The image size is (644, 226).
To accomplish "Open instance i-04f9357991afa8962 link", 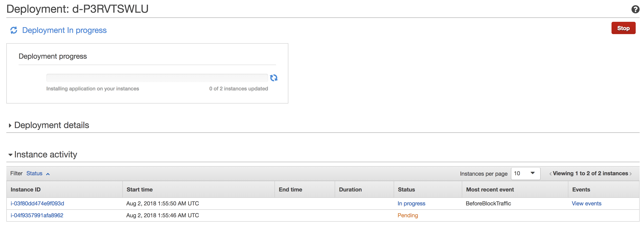I will pos(37,215).
